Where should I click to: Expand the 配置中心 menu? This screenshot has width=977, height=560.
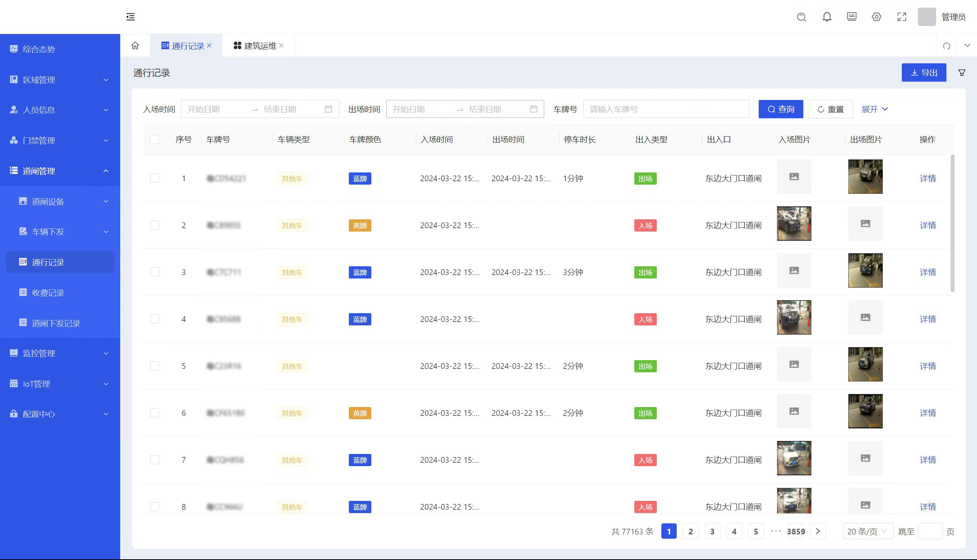point(60,414)
